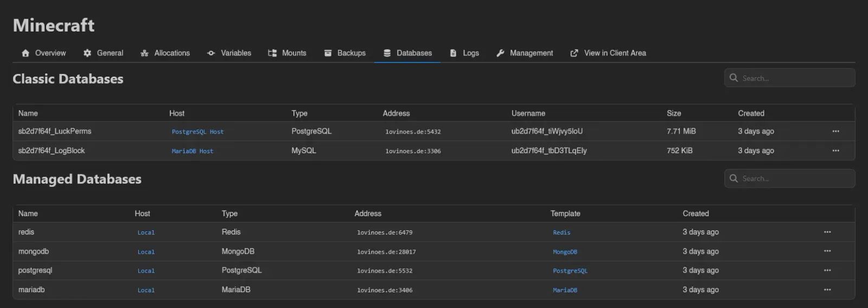Viewport: 868px width, 308px height.
Task: Click address lovinoes.de:3406
Action: tap(385, 291)
